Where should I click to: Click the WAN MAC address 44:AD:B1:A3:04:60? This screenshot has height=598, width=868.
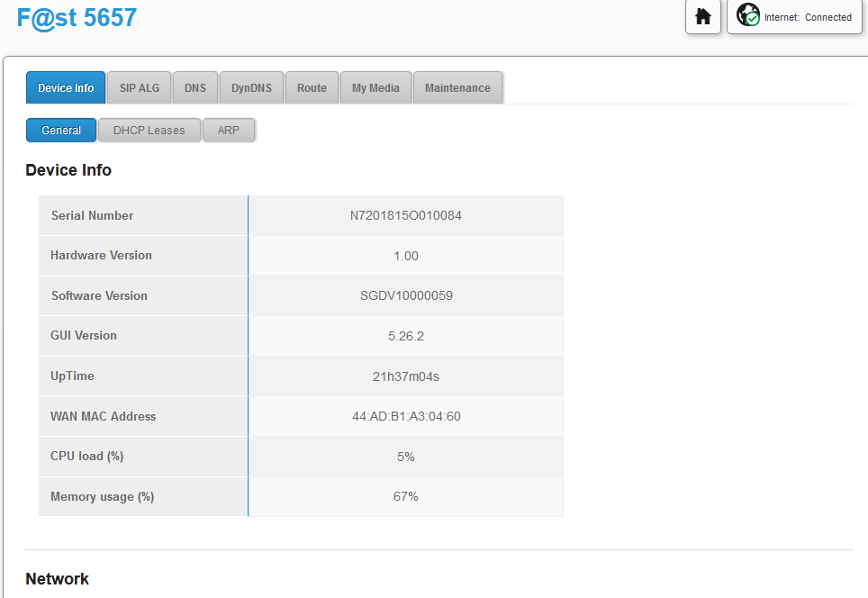click(406, 417)
